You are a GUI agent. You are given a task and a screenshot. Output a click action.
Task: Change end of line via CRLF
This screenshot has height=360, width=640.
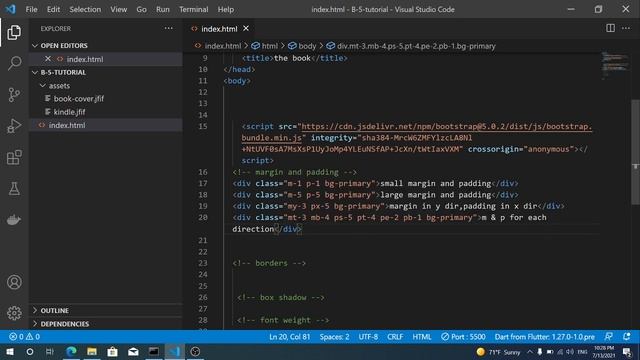coord(395,337)
